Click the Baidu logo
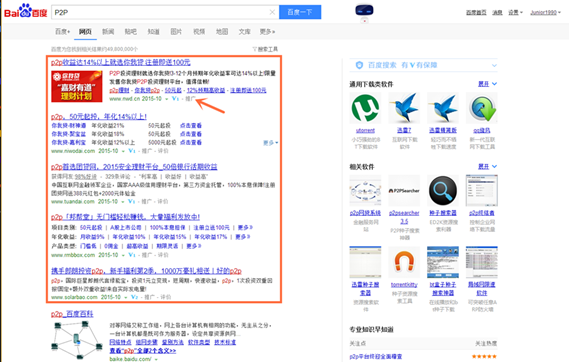 tap(25, 11)
